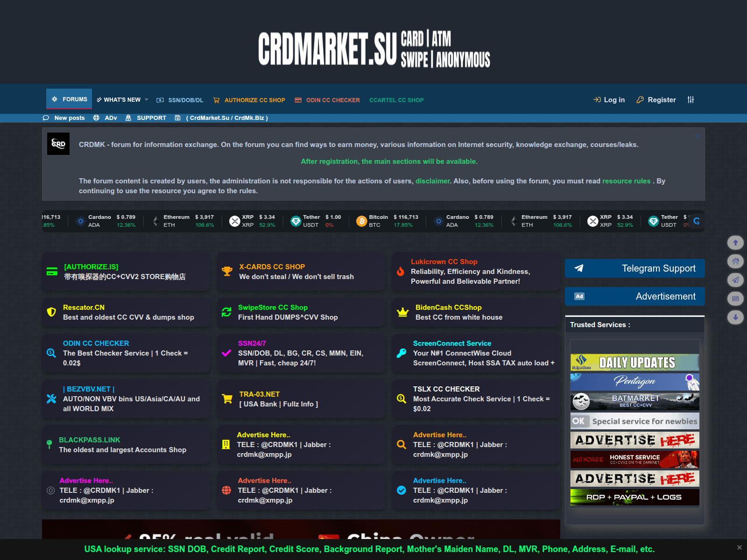Expand the What's New dropdown arrow

146,100
